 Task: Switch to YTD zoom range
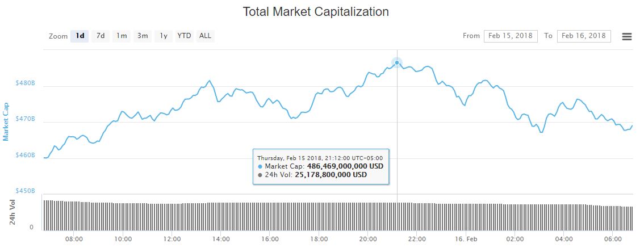click(x=184, y=36)
